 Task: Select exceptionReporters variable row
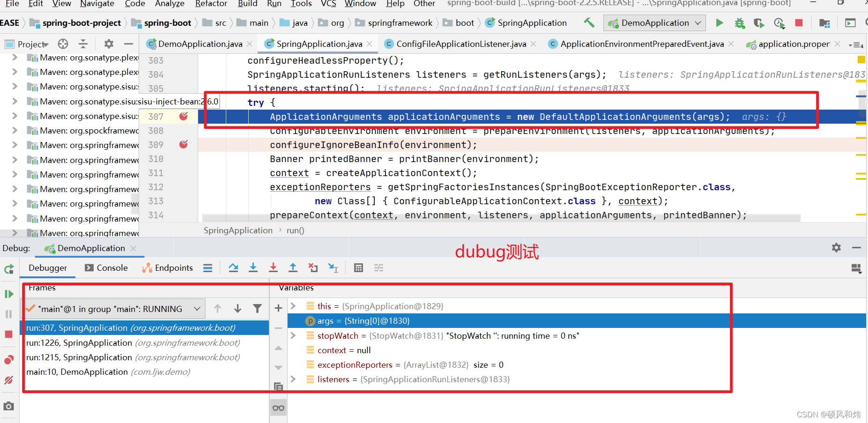576,364
